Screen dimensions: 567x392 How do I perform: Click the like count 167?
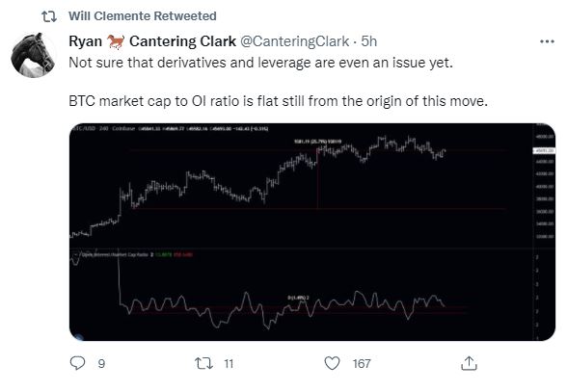tap(362, 363)
